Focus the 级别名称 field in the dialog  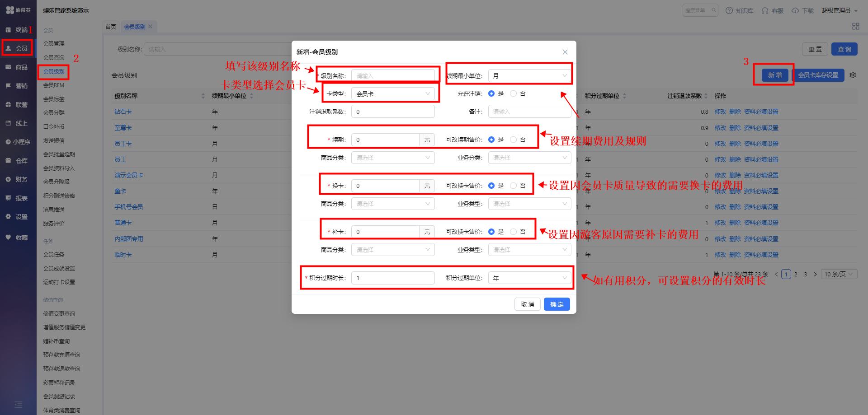[393, 76]
